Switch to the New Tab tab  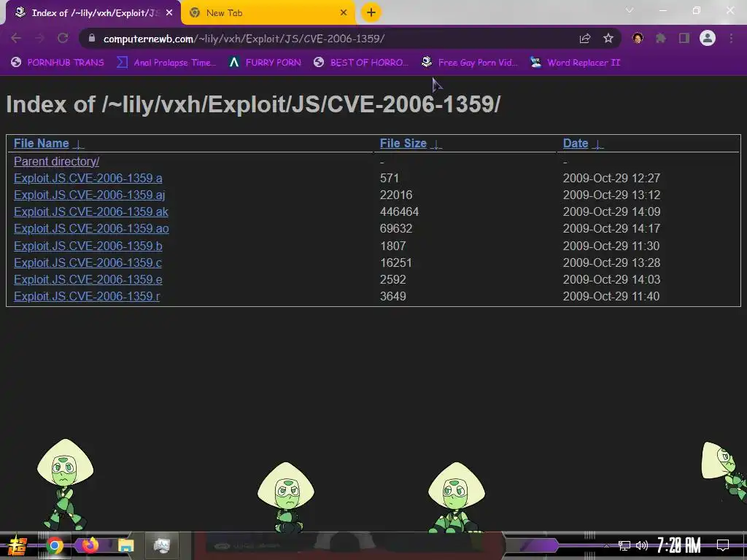[268, 13]
